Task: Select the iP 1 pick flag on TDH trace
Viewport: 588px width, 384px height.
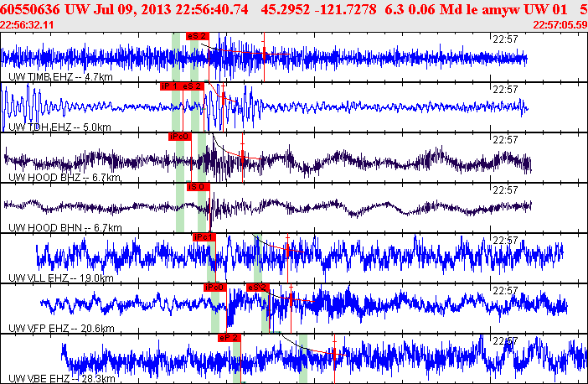Action: pos(171,86)
